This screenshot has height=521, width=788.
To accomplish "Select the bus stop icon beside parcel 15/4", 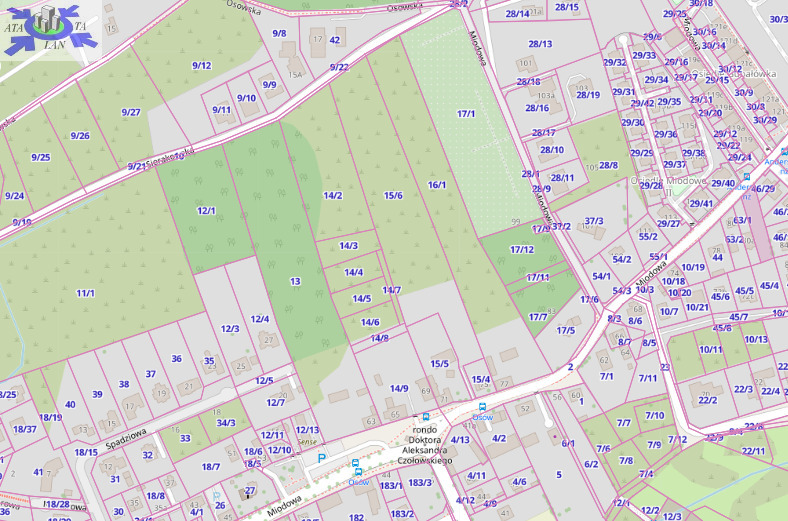I will pyautogui.click(x=483, y=407).
